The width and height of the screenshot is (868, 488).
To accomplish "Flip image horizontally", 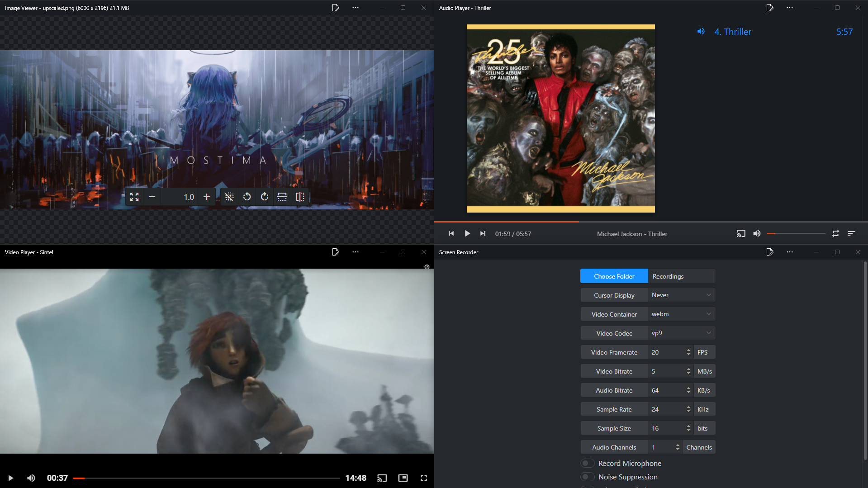I will (300, 197).
